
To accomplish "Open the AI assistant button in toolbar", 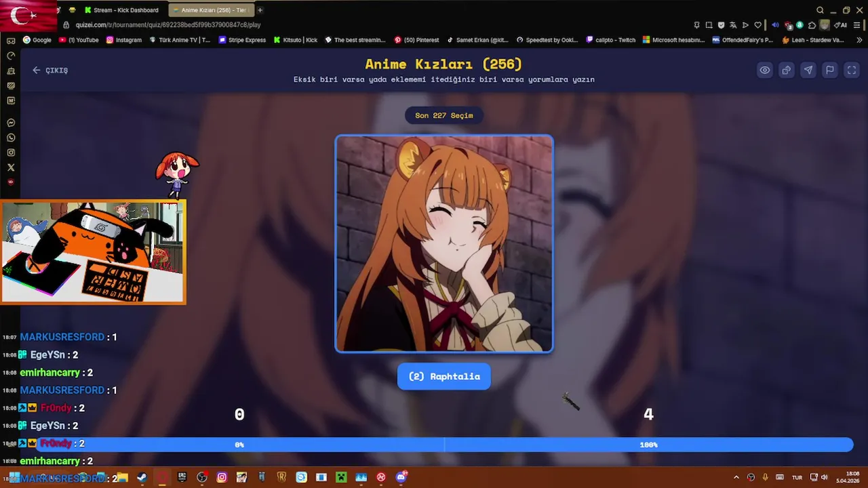I will (840, 25).
